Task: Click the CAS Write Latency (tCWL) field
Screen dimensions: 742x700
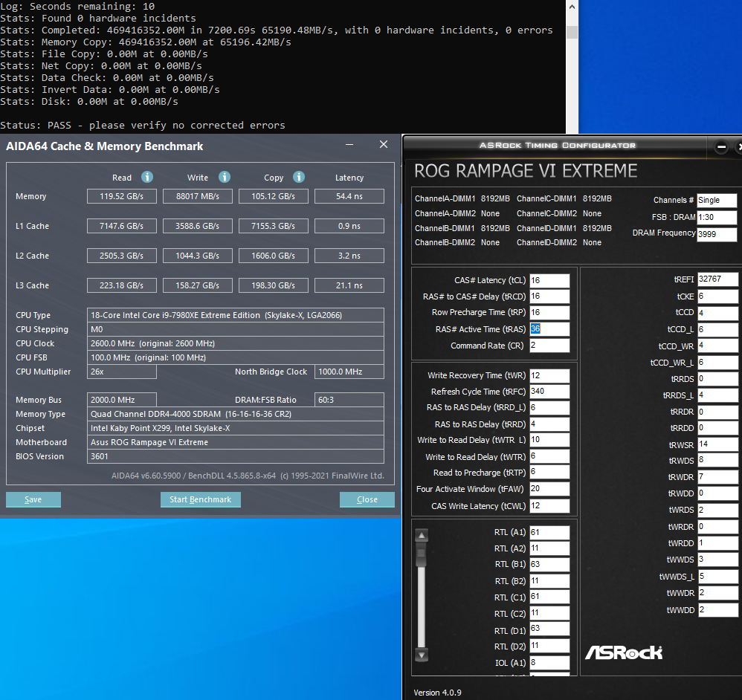Action: tap(549, 506)
